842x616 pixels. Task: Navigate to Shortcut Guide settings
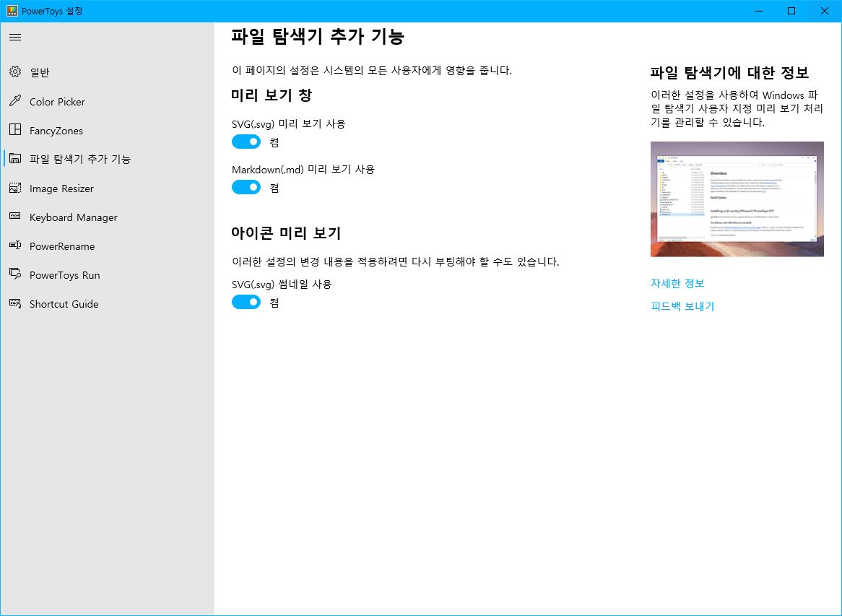(108, 304)
